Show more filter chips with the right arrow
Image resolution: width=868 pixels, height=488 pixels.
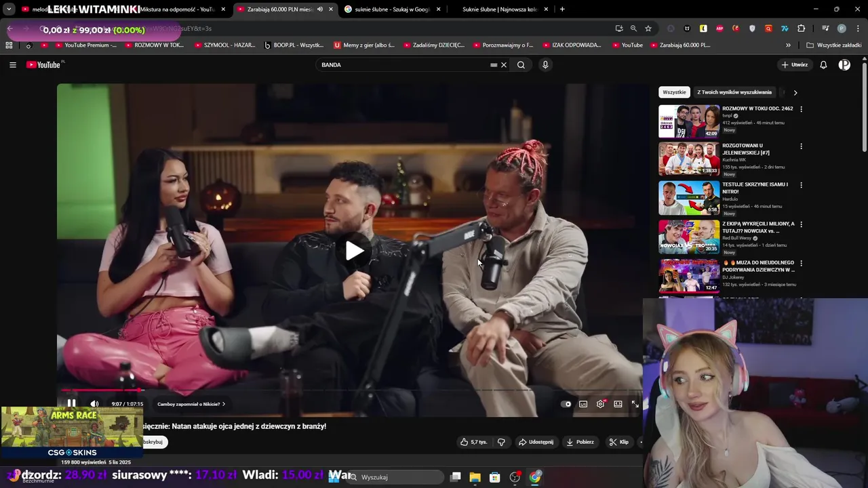795,92
